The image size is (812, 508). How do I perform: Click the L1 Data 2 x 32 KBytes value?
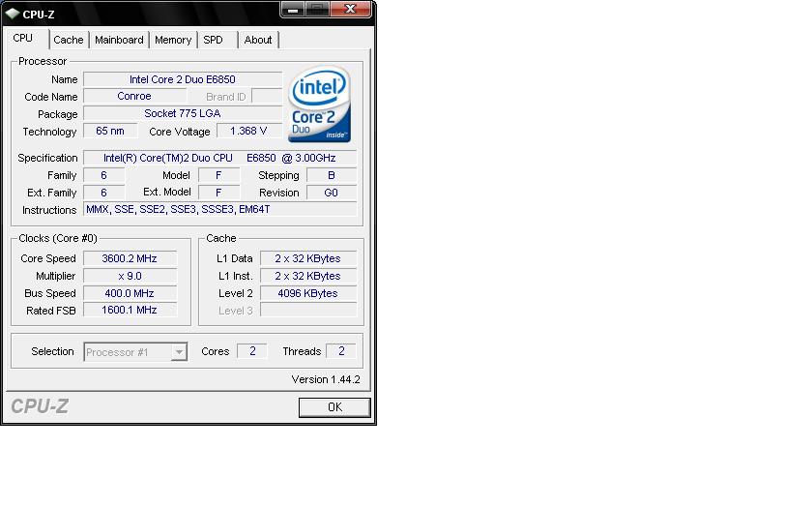(308, 258)
